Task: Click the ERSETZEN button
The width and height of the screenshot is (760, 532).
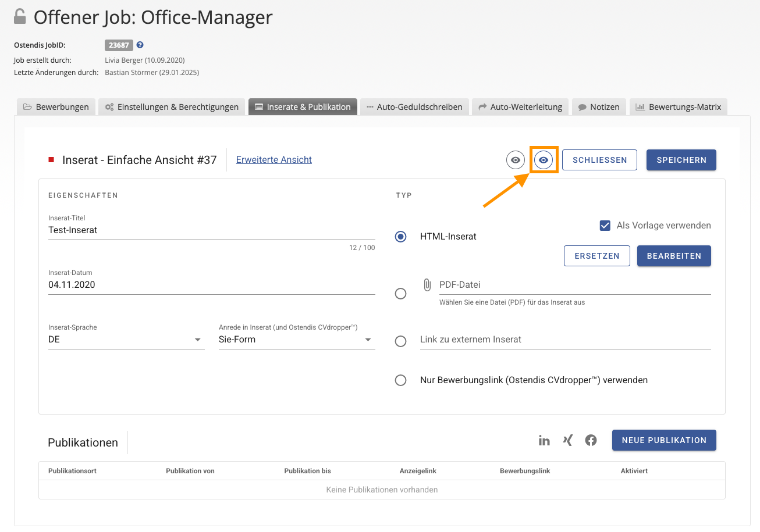Action: point(597,256)
